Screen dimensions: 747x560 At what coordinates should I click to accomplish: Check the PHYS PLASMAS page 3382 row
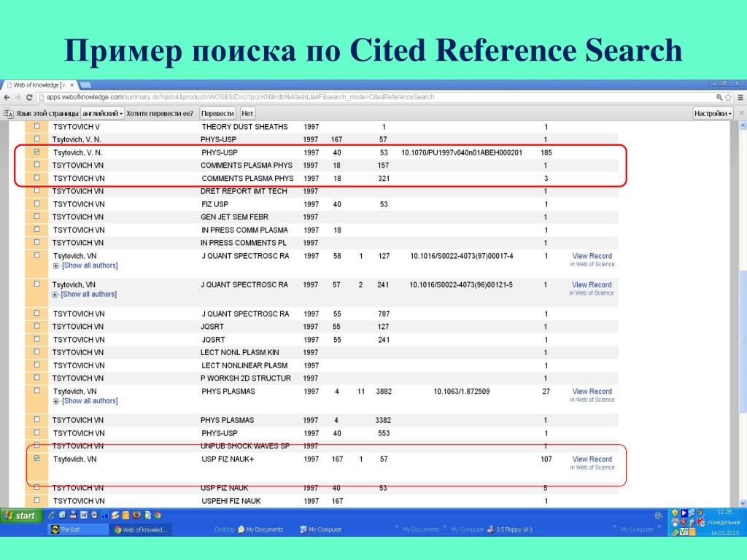(x=36, y=419)
